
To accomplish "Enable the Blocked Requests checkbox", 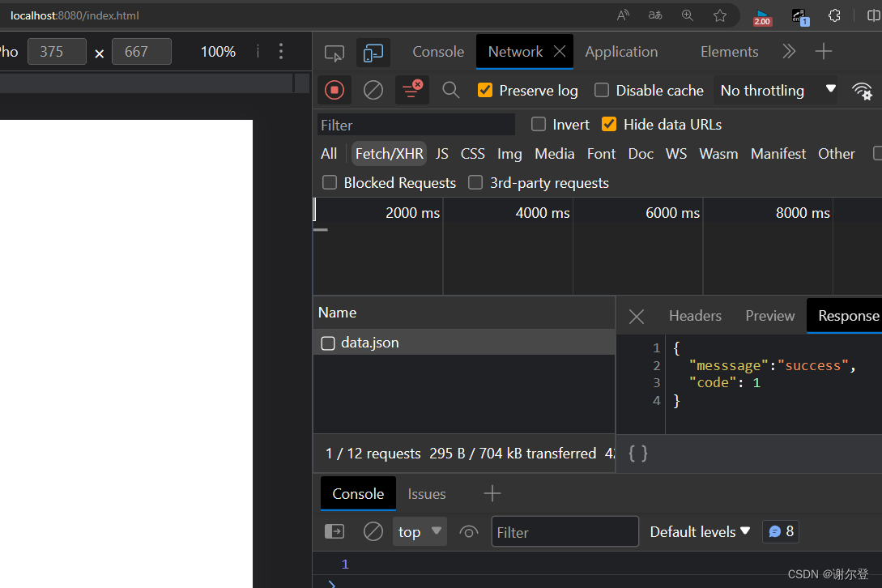I will tap(330, 182).
